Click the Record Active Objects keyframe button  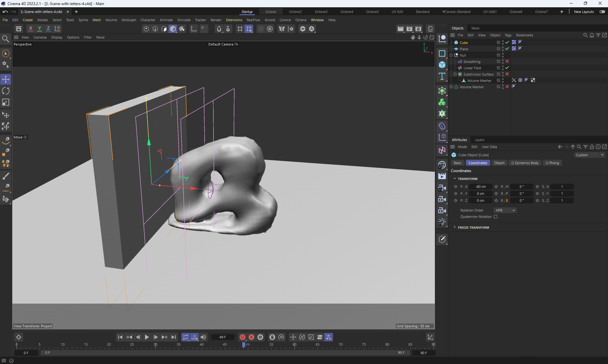tap(243, 337)
